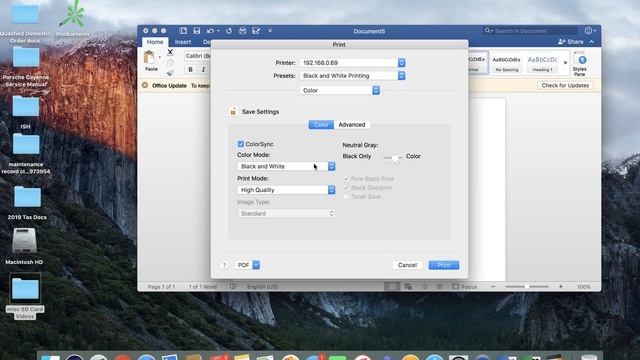Toggle Black Overprint checkbox
The height and width of the screenshot is (360, 640).
point(347,188)
